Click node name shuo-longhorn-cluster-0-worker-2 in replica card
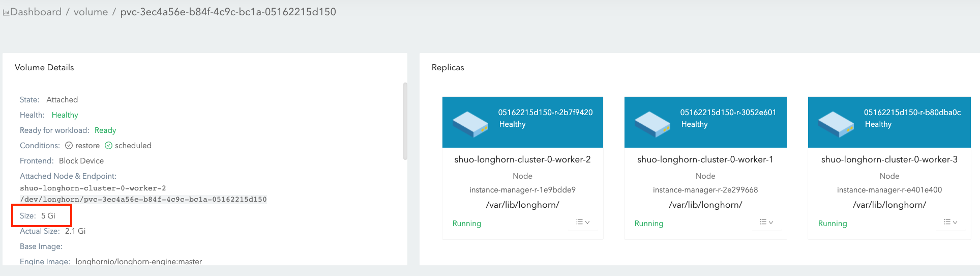This screenshot has height=276, width=980. click(522, 159)
